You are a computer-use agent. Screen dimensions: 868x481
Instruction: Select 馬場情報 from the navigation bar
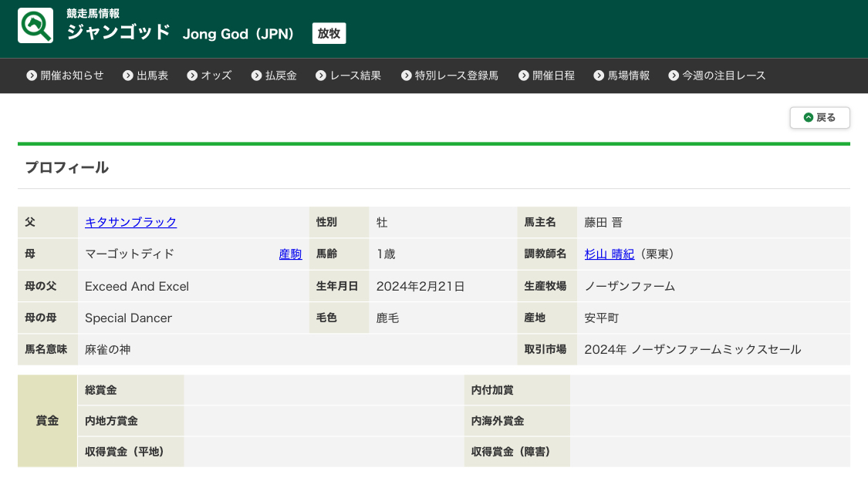(x=628, y=76)
